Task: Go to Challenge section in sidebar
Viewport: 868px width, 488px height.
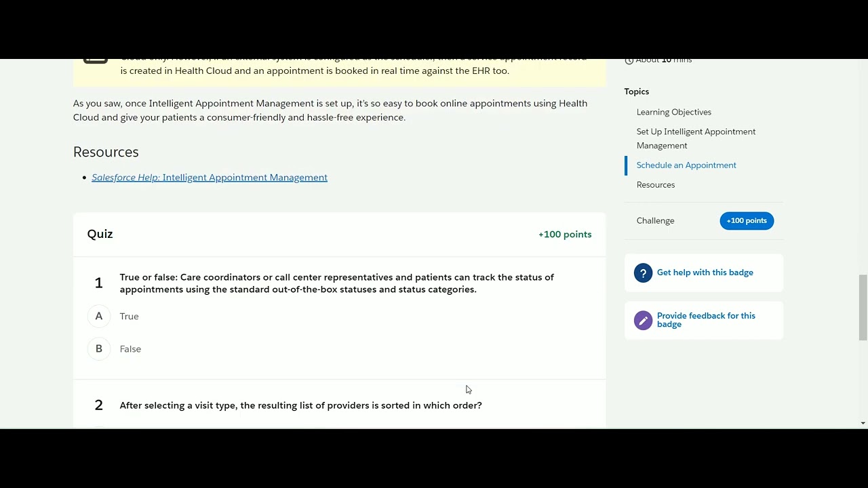Action: click(x=655, y=220)
